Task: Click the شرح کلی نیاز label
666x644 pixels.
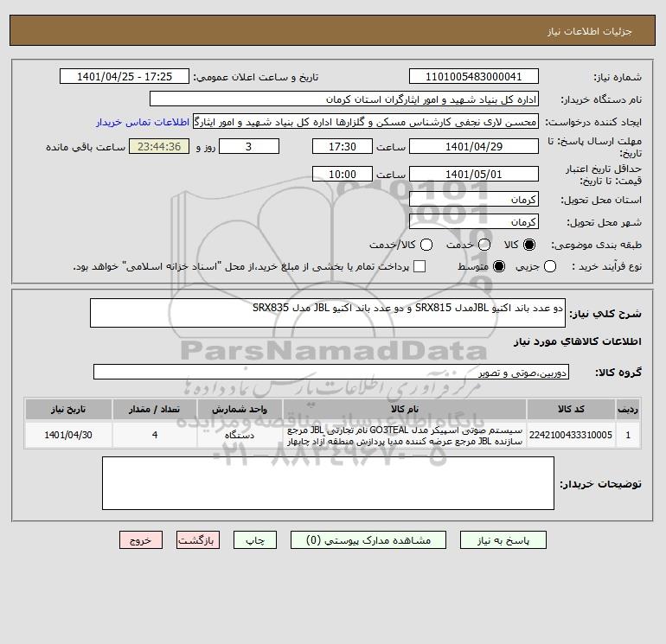Action: pyautogui.click(x=605, y=314)
